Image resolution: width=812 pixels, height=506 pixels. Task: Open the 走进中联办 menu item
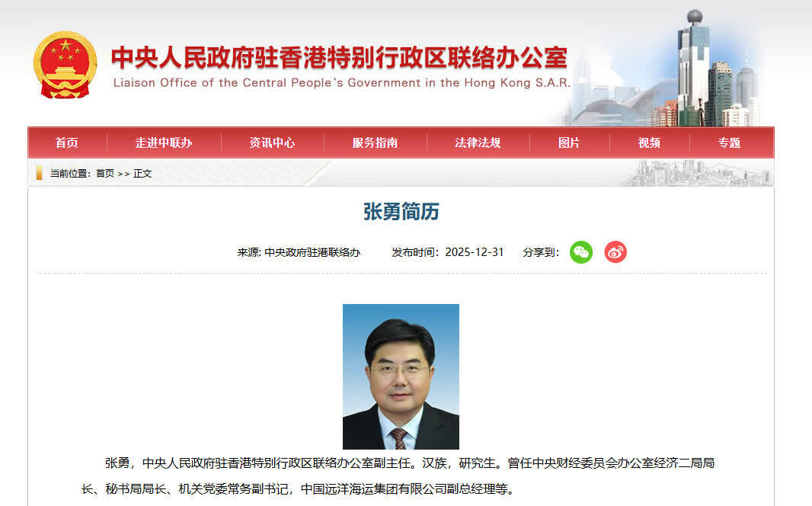tap(164, 143)
